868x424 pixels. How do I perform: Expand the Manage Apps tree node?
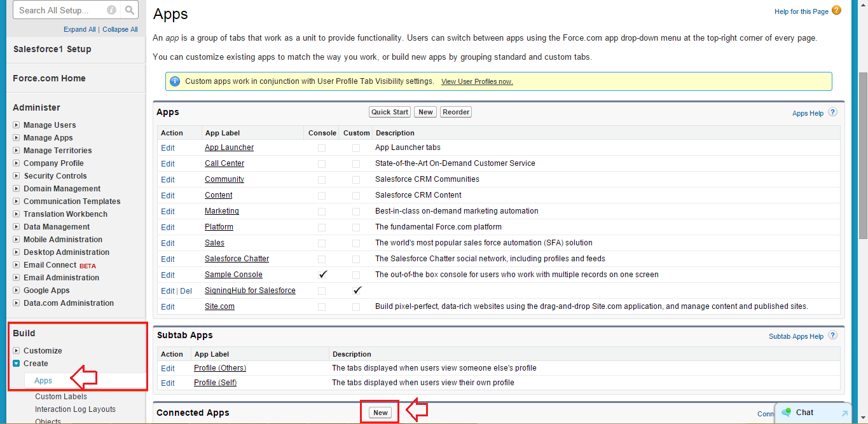coord(17,138)
